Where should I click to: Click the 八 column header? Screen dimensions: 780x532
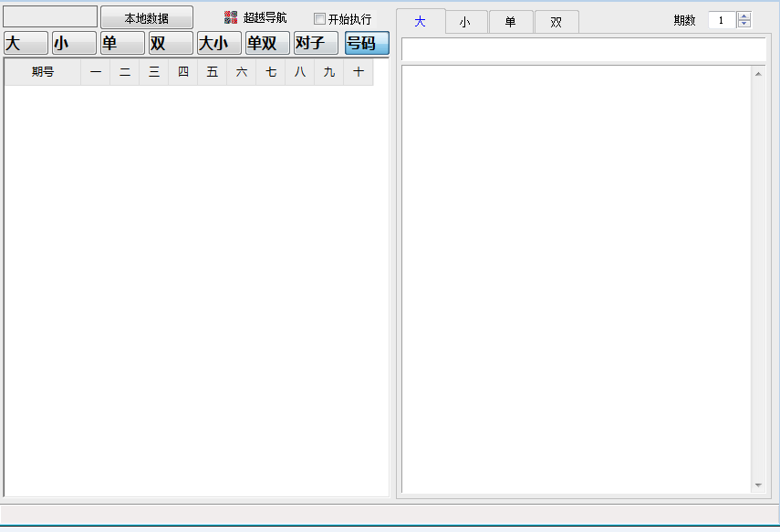click(300, 72)
